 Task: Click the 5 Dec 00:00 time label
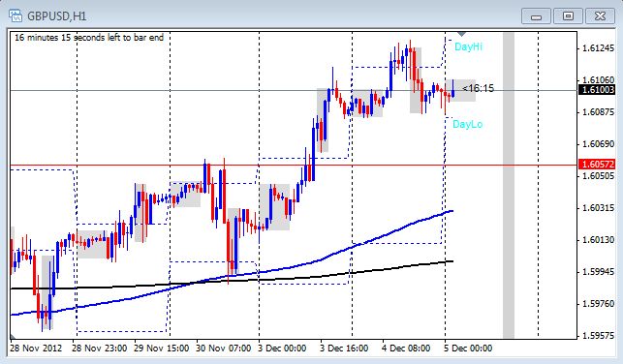pyautogui.click(x=468, y=349)
